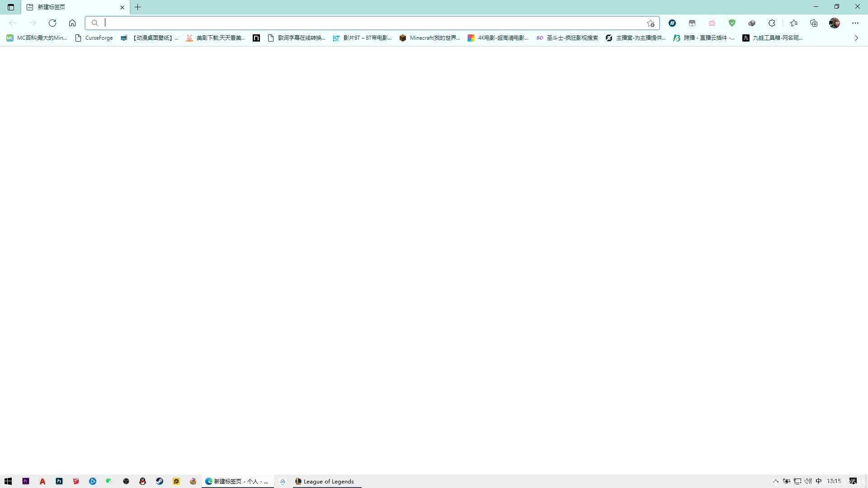Image resolution: width=868 pixels, height=488 pixels.
Task: Click the green shield extension icon
Action: click(732, 23)
